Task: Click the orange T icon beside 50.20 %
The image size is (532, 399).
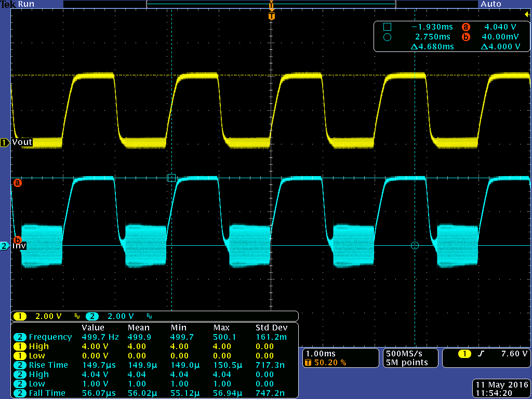Action: (x=308, y=363)
